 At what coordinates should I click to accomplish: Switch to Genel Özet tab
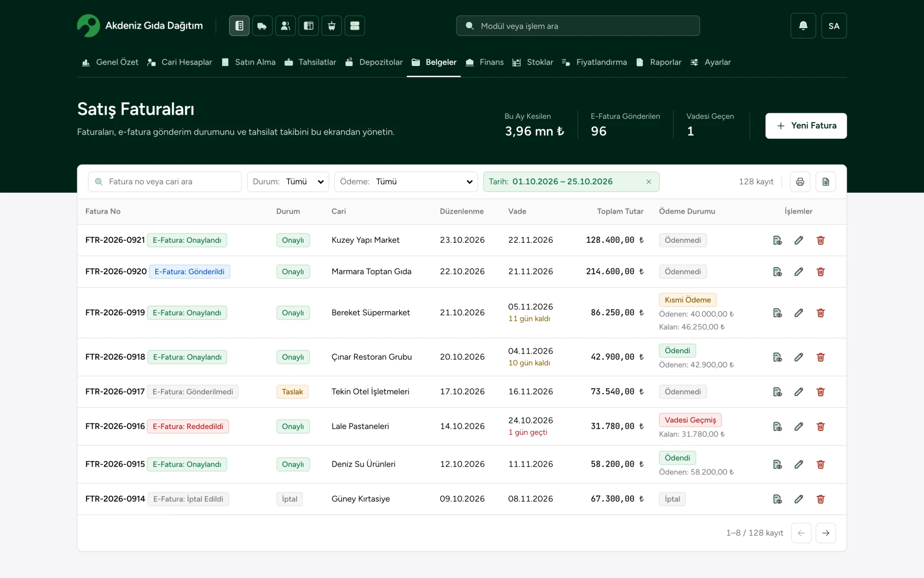click(x=110, y=62)
